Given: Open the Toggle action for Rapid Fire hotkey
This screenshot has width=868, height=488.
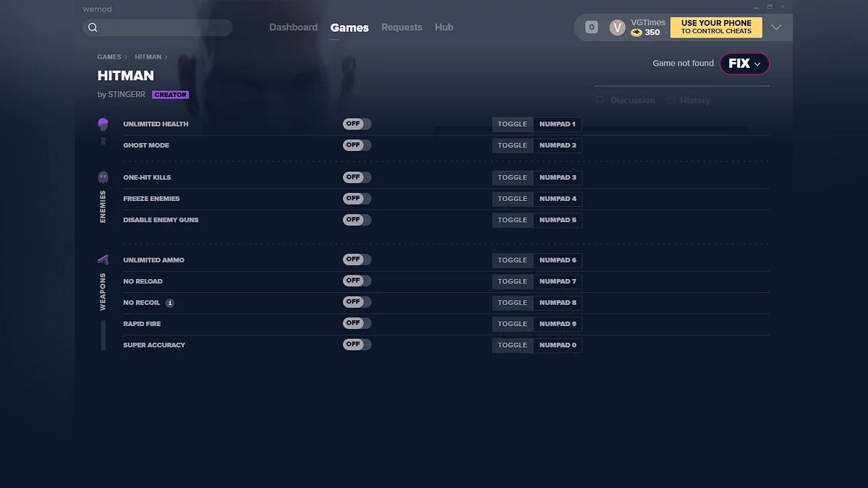Looking at the screenshot, I should (513, 324).
